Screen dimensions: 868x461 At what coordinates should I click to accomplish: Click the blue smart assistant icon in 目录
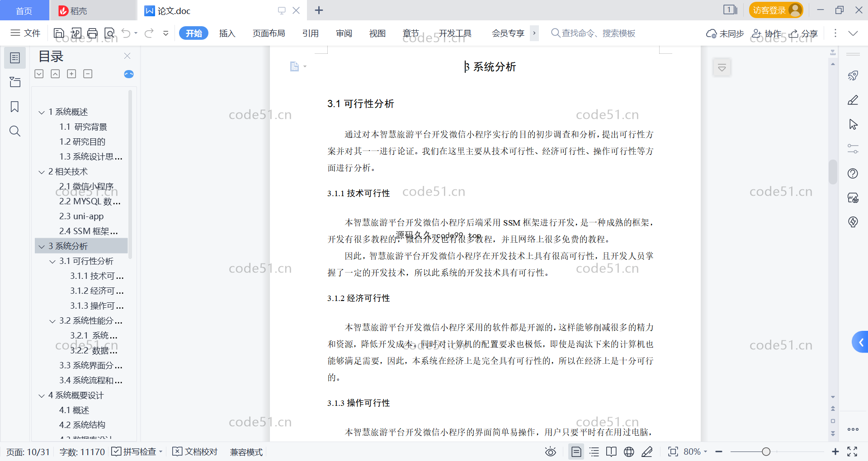(129, 74)
